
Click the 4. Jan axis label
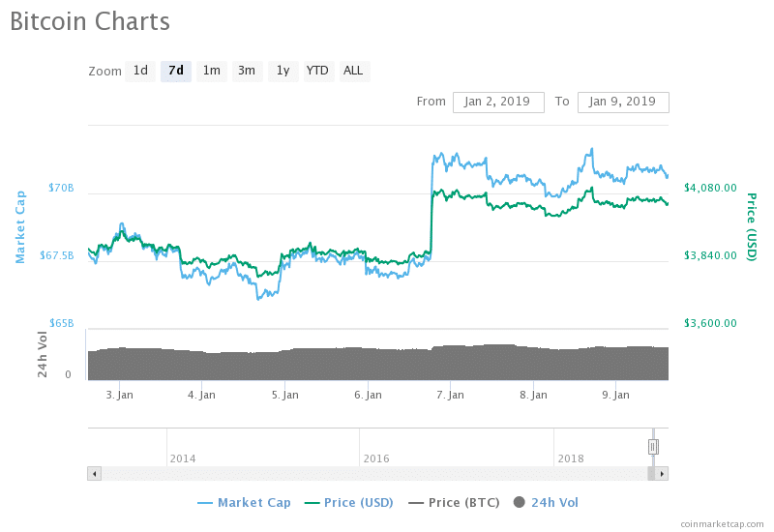[x=201, y=395]
